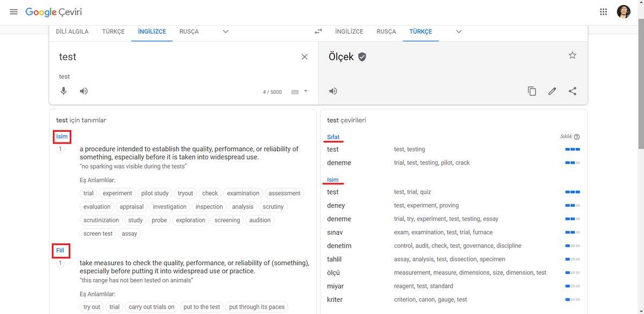
Task: Listen to the source text "test"
Action: [83, 91]
